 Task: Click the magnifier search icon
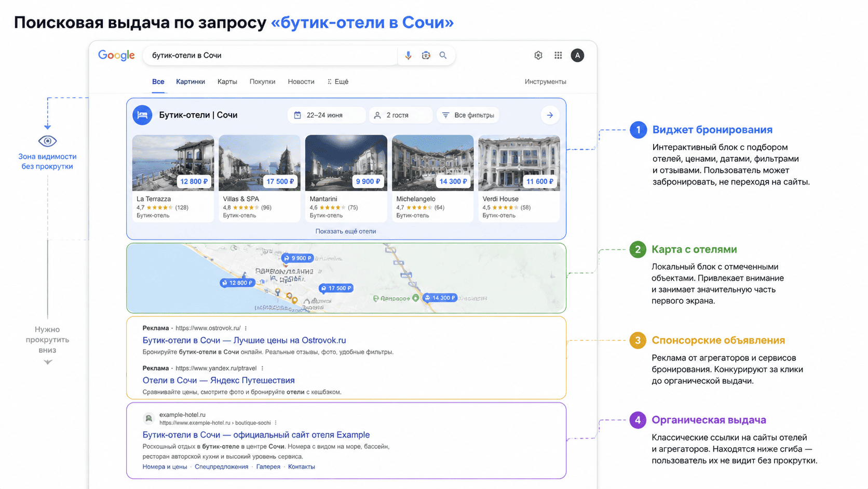(x=443, y=56)
